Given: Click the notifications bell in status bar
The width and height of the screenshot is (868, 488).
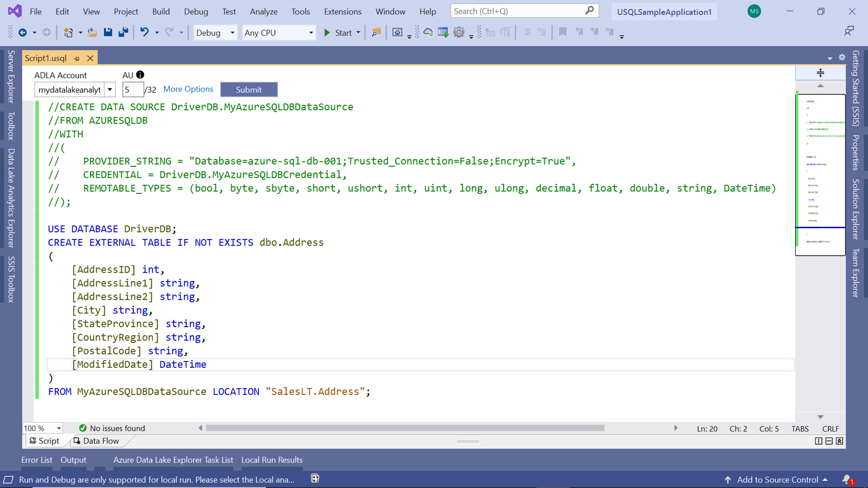Looking at the screenshot, I should click(847, 479).
